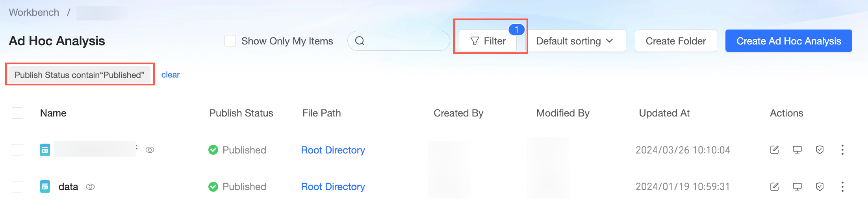The width and height of the screenshot is (868, 207).
Task: Click edit icon for first published row
Action: [774, 150]
